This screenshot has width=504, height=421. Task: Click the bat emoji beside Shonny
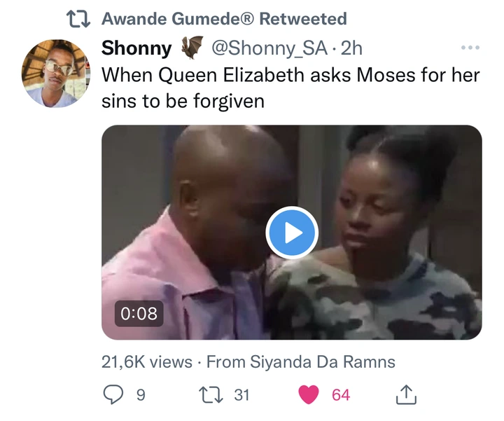192,47
